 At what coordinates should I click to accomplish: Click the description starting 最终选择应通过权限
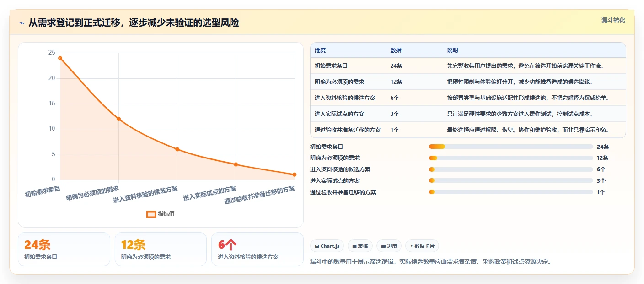point(528,130)
